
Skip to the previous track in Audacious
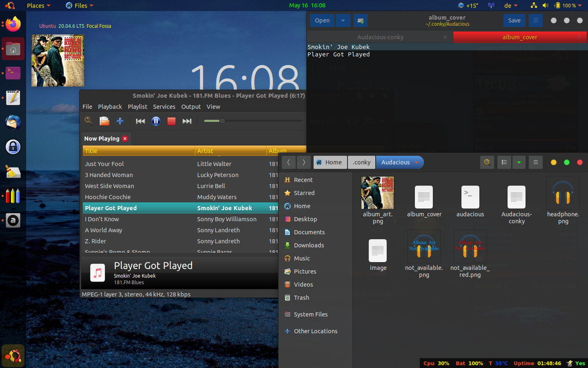coord(141,121)
